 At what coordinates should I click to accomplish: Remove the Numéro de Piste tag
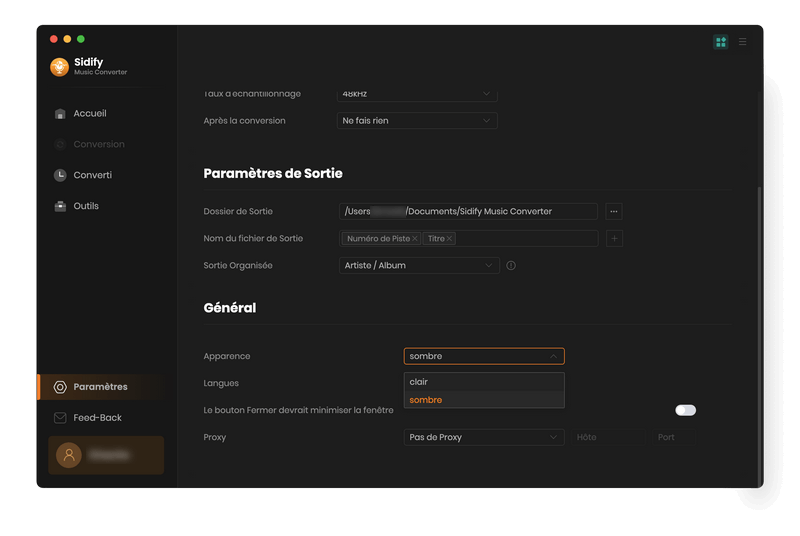[415, 239]
